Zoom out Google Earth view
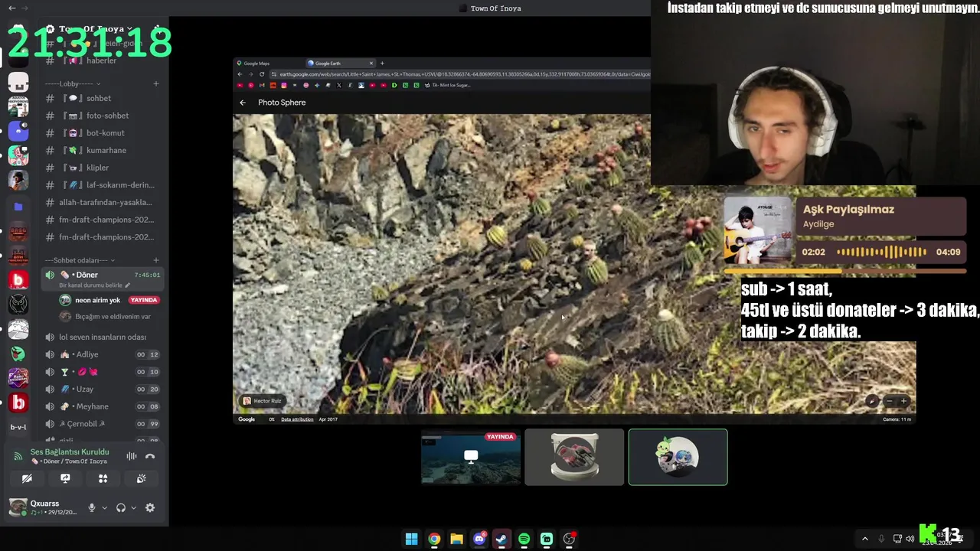This screenshot has width=980, height=551. click(889, 401)
